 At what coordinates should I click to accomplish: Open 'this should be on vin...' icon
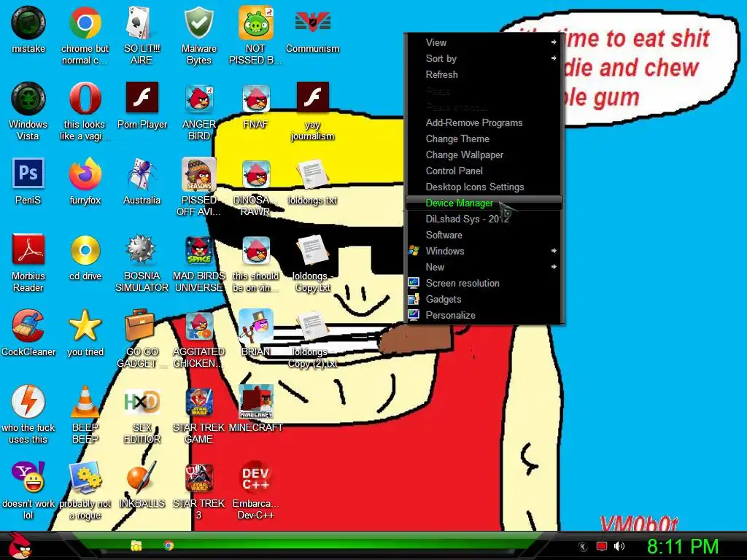(x=256, y=250)
